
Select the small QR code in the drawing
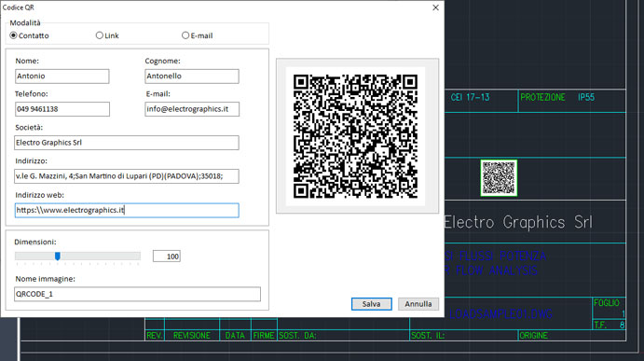pyautogui.click(x=499, y=177)
